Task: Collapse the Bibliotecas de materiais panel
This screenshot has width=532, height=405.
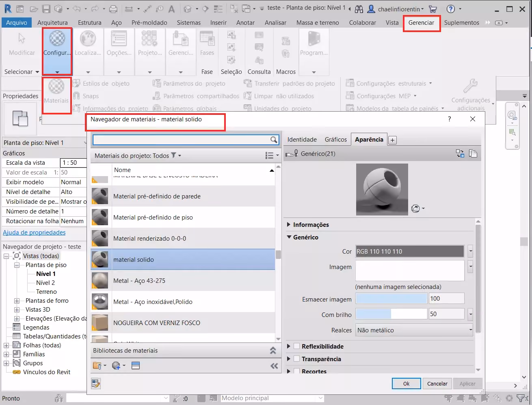Action: (x=273, y=350)
